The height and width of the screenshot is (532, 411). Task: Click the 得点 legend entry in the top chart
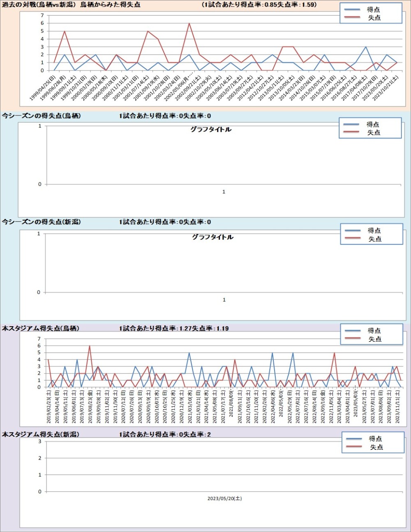[x=373, y=9]
